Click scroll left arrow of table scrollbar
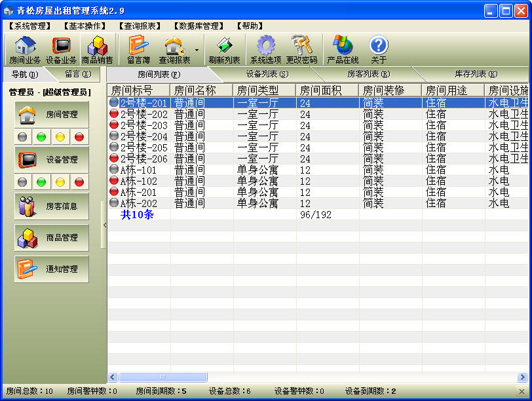This screenshot has height=401, width=532. tap(113, 377)
